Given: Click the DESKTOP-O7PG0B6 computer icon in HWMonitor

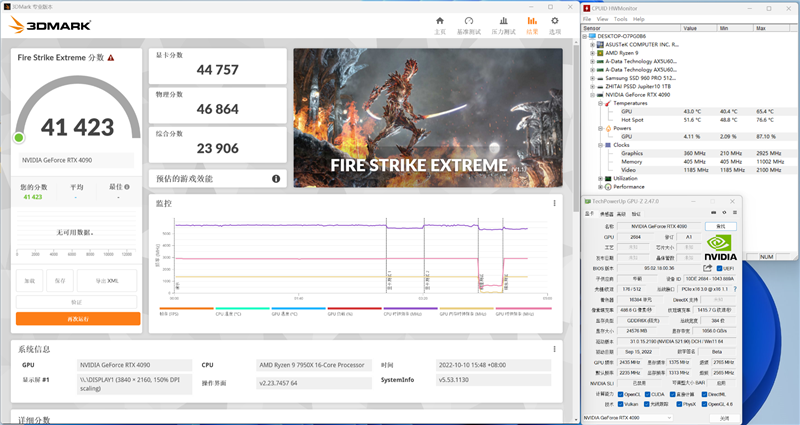Looking at the screenshot, I should coord(592,36).
